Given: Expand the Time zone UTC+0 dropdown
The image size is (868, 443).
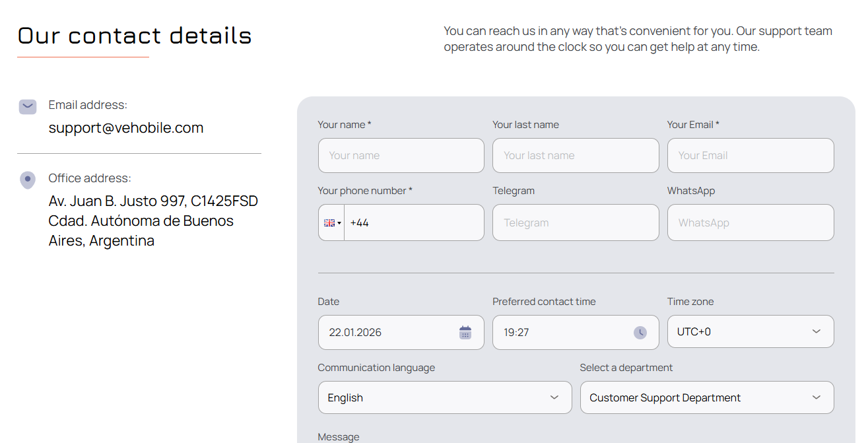Looking at the screenshot, I should pyautogui.click(x=750, y=331).
